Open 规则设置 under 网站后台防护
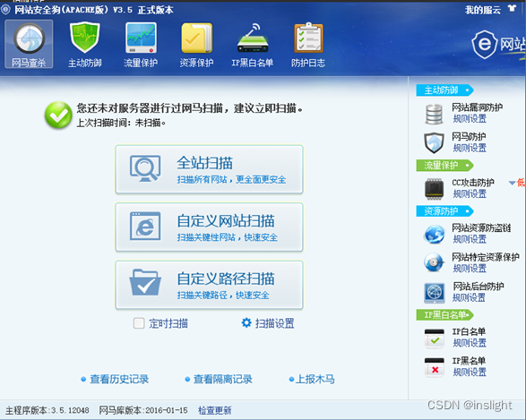 pos(469,297)
